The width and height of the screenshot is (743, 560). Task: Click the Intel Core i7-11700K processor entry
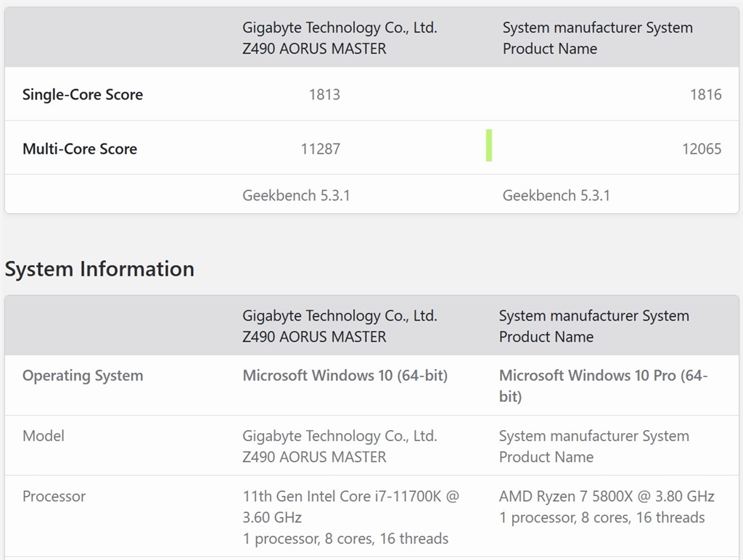point(350,506)
